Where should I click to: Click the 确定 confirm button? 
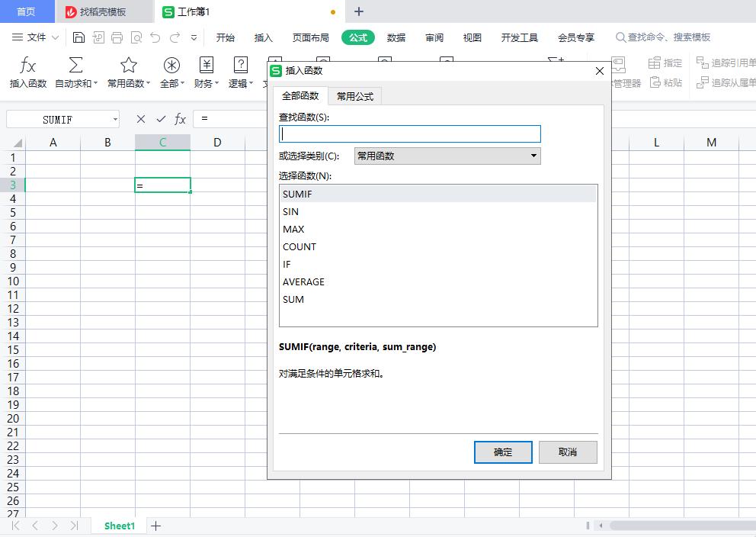pos(503,452)
